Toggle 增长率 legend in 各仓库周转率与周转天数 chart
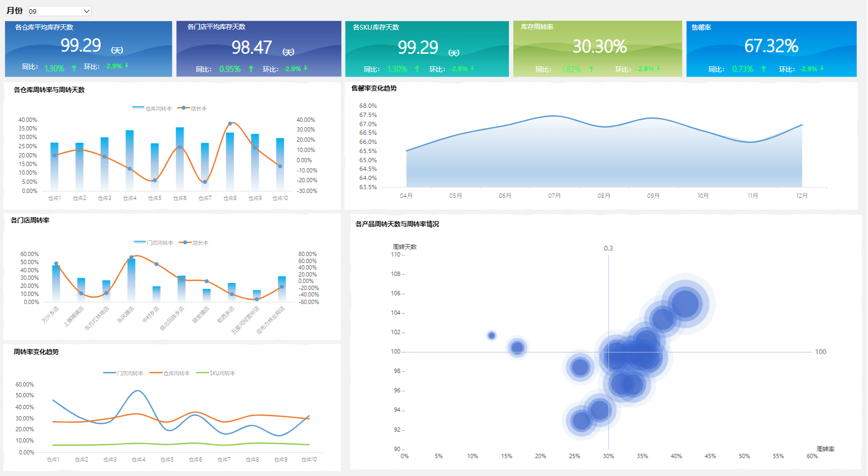Screen dimensions: 868x476 click(192, 108)
